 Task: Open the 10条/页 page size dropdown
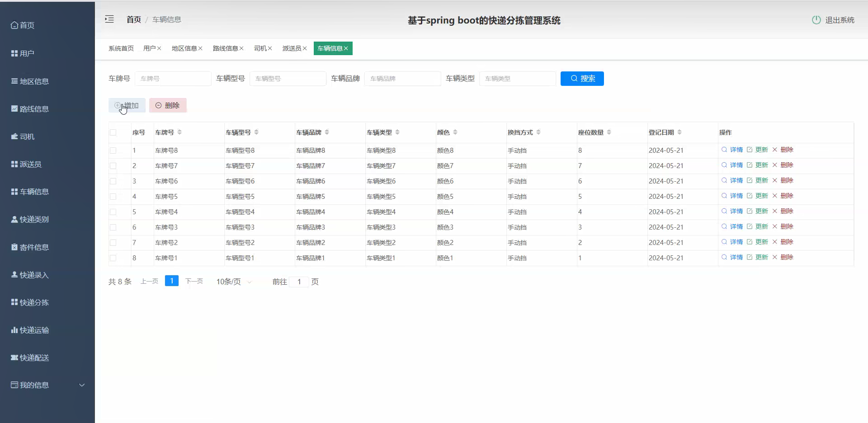coord(233,281)
